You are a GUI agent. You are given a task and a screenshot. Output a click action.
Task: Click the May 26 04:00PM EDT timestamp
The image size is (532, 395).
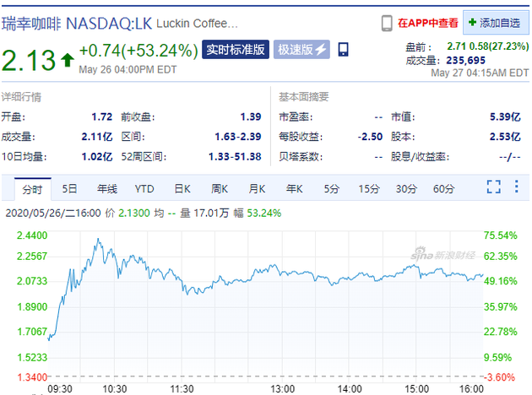128,69
